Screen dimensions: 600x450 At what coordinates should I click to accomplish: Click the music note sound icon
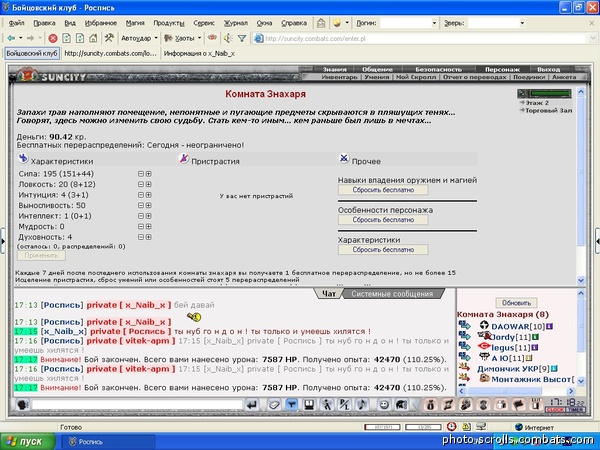362,404
